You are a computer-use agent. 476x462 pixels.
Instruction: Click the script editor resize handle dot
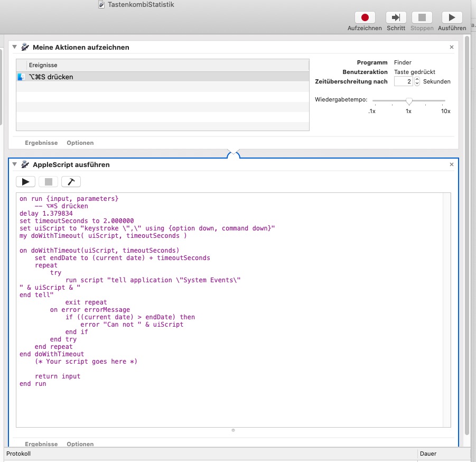coord(233,430)
